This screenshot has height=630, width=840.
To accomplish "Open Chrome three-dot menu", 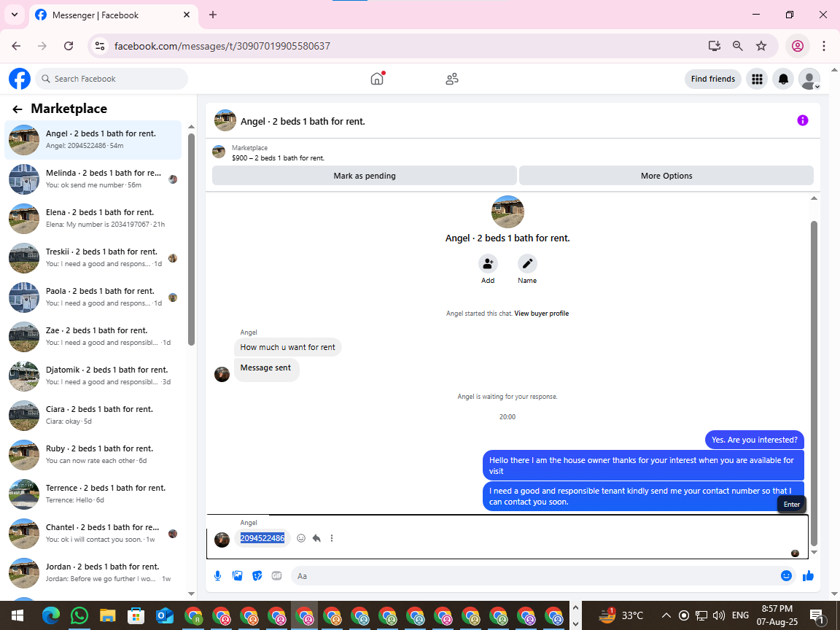I will pyautogui.click(x=824, y=46).
